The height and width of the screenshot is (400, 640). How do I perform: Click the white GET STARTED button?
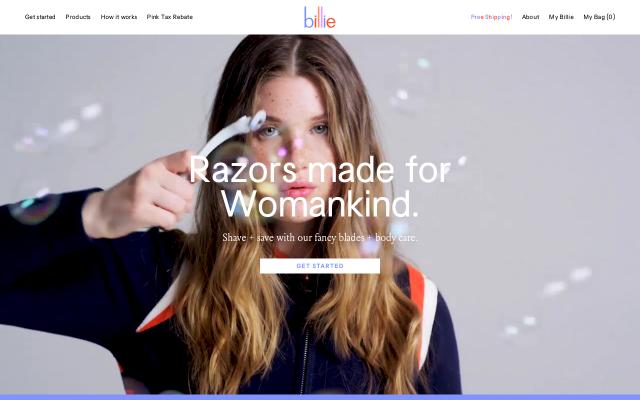tap(320, 266)
